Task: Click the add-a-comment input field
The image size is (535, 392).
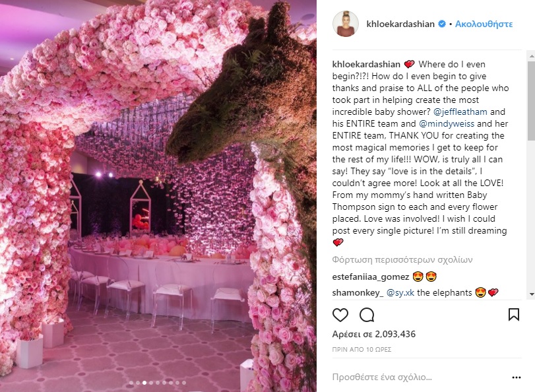Action: 420,377
